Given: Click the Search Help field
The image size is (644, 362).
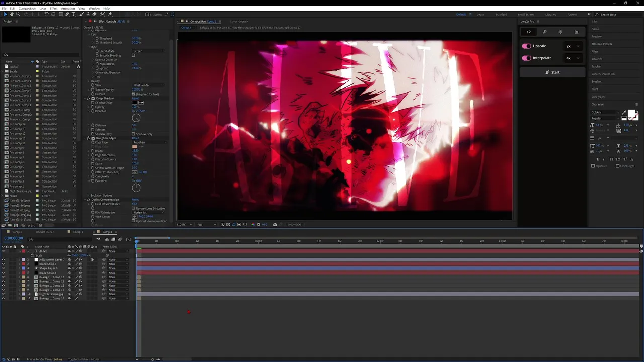Looking at the screenshot, I should point(617,15).
